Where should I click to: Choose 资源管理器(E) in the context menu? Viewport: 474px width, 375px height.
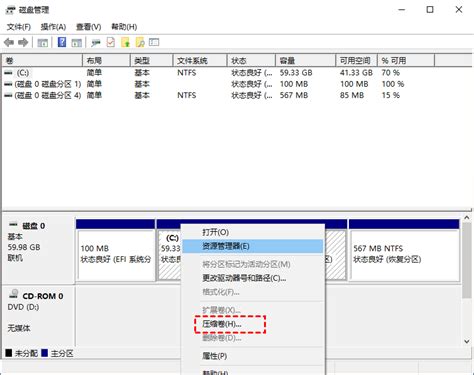[252, 246]
